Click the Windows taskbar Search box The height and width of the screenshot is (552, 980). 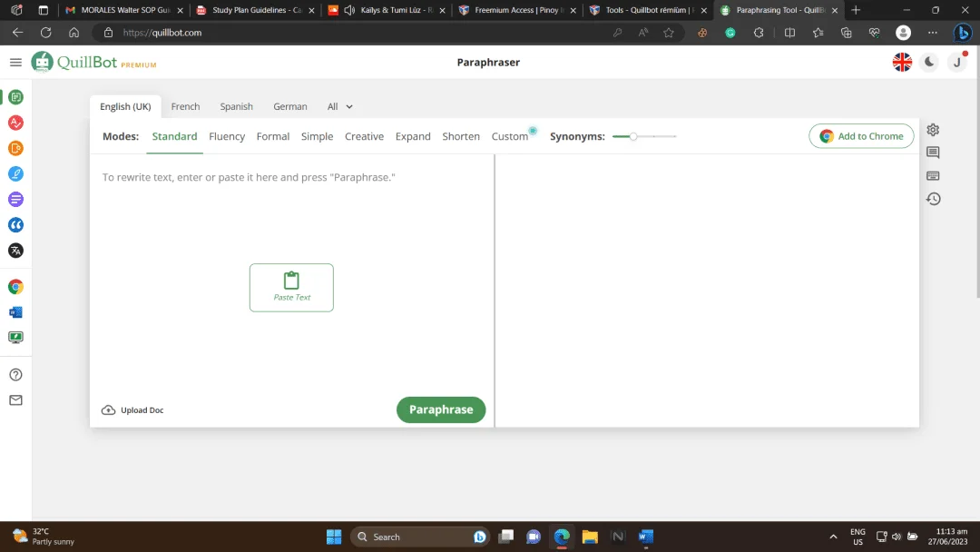pos(420,537)
